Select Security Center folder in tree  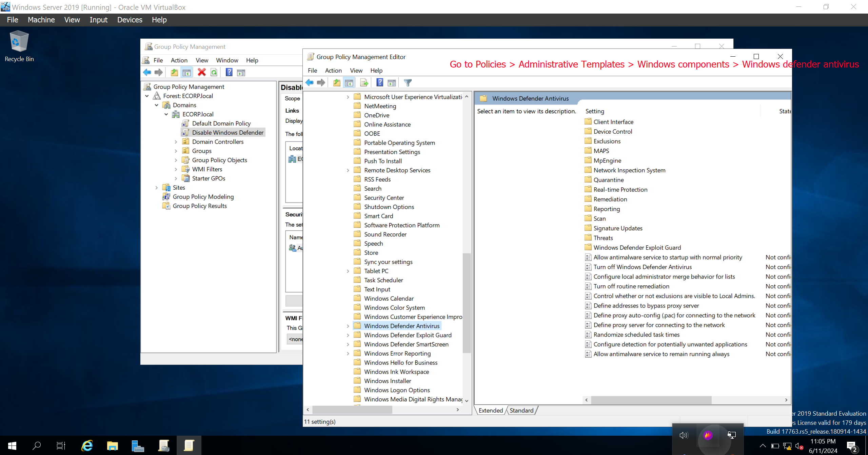[x=384, y=198]
